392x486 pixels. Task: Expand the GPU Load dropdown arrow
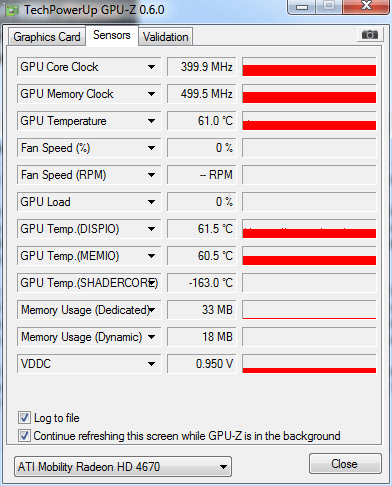(151, 202)
